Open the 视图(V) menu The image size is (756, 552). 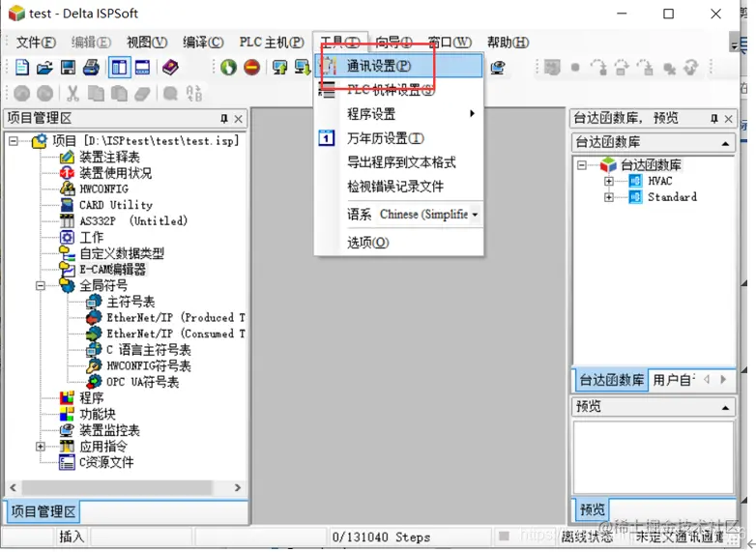(147, 43)
